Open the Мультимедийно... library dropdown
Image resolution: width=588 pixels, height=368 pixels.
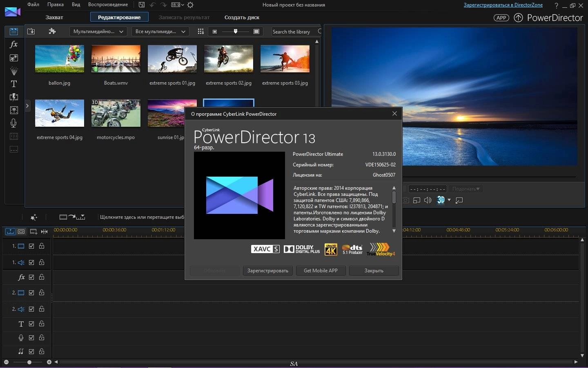[x=98, y=31]
